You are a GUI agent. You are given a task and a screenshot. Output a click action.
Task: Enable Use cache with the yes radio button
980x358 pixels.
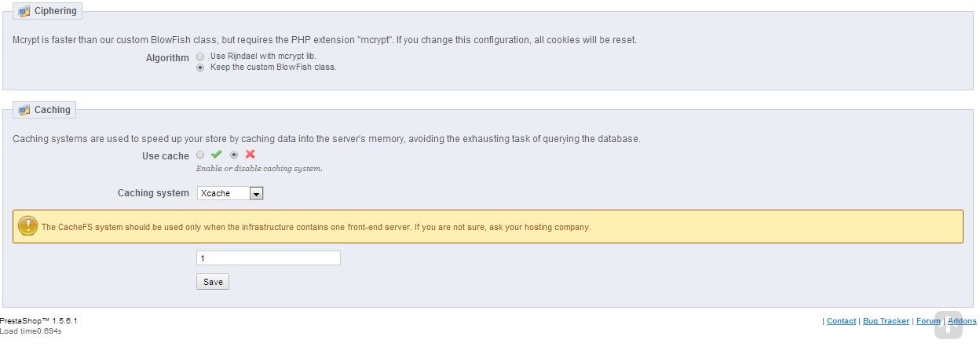200,155
